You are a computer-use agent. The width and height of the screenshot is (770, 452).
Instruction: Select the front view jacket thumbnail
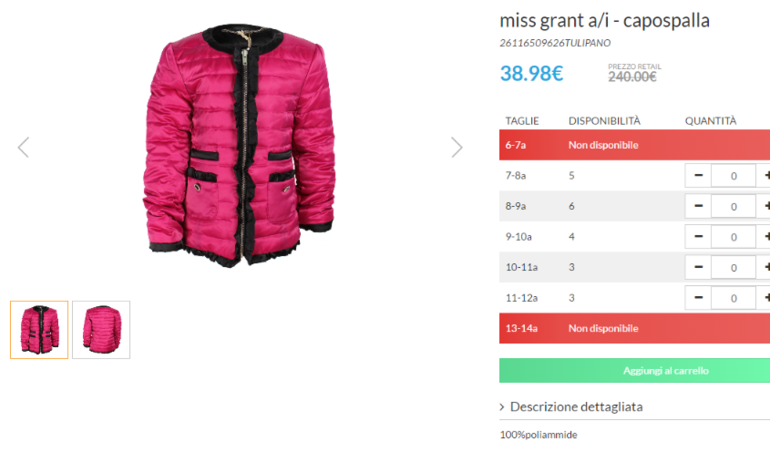click(x=39, y=330)
